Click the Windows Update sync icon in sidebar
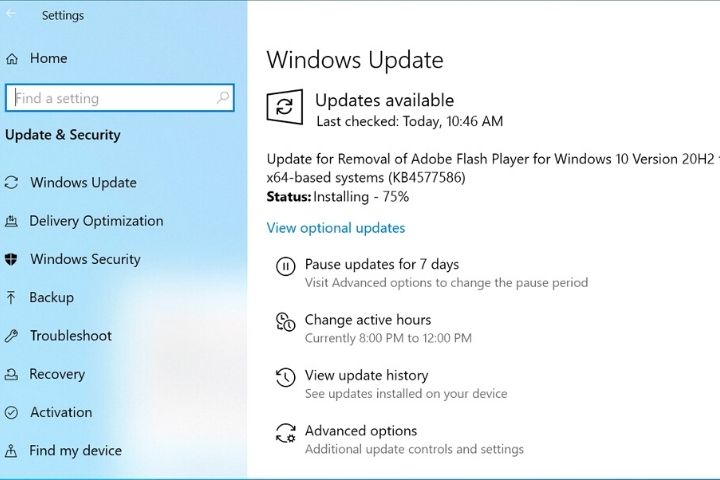Image resolution: width=720 pixels, height=480 pixels. 12,183
